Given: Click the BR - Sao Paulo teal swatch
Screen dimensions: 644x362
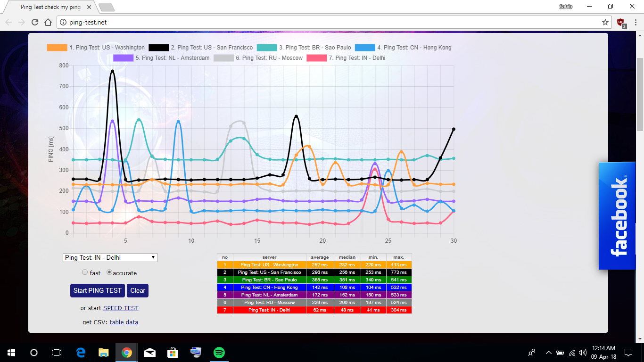Looking at the screenshot, I should click(266, 48).
